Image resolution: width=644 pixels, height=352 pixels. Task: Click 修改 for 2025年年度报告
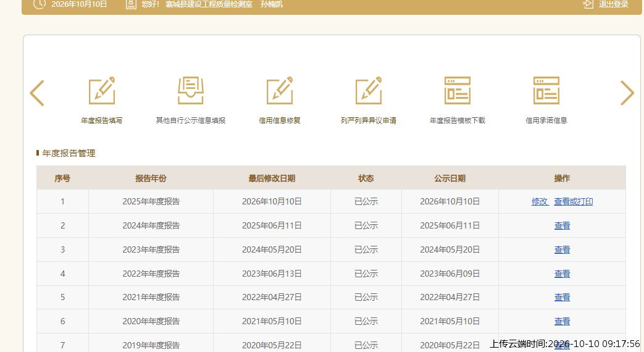pyautogui.click(x=540, y=202)
